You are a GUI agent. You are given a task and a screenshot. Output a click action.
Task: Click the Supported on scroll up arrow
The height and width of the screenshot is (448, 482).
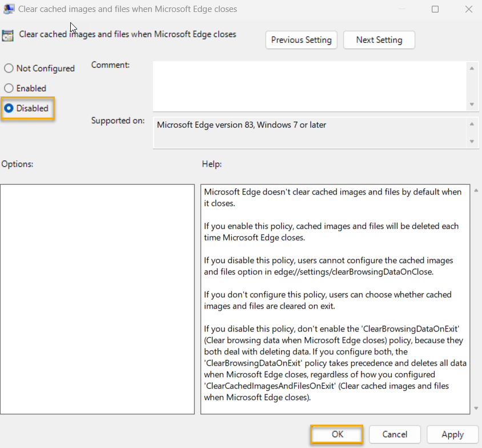(x=472, y=124)
